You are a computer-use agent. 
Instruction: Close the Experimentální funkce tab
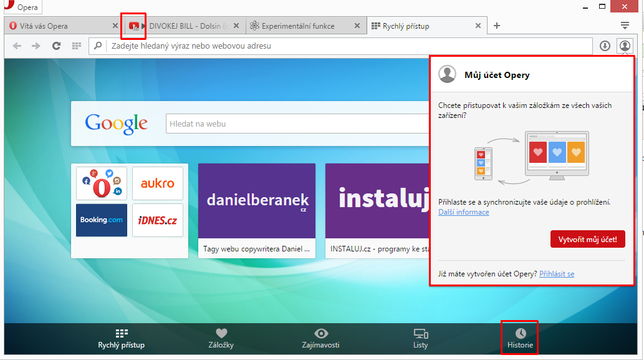tap(357, 26)
